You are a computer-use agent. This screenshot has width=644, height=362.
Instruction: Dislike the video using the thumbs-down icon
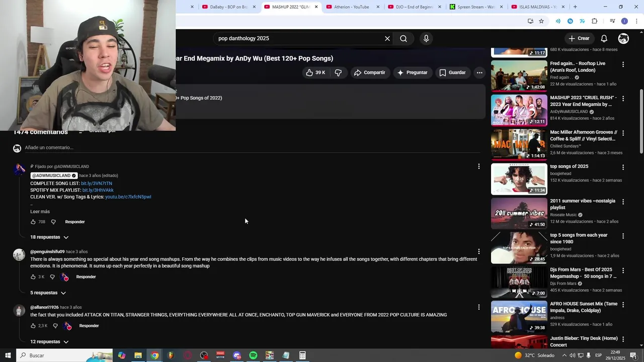(338, 72)
